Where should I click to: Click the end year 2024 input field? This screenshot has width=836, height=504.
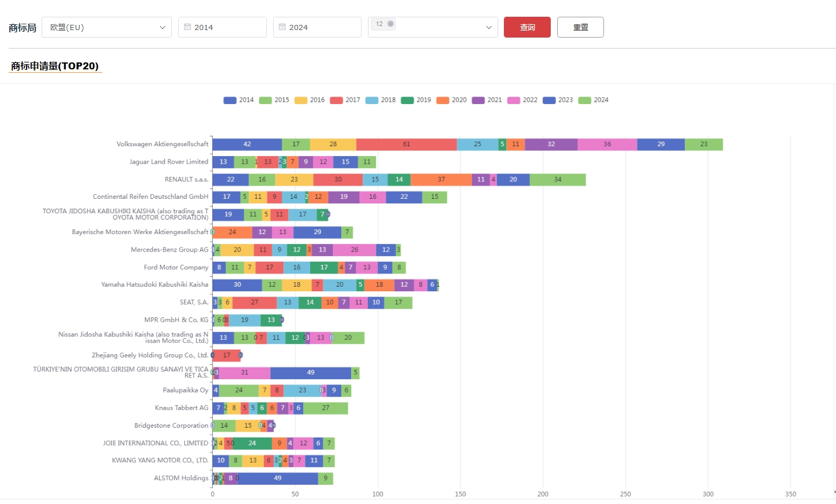click(321, 27)
